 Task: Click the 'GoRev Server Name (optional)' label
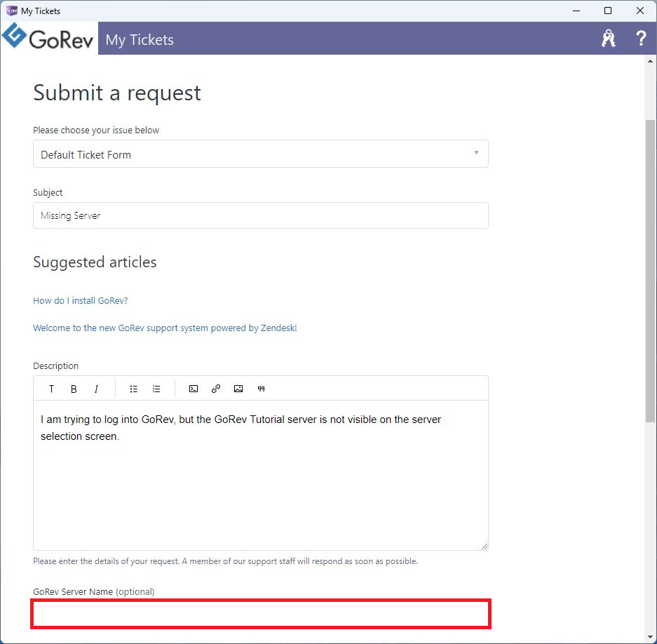[94, 591]
